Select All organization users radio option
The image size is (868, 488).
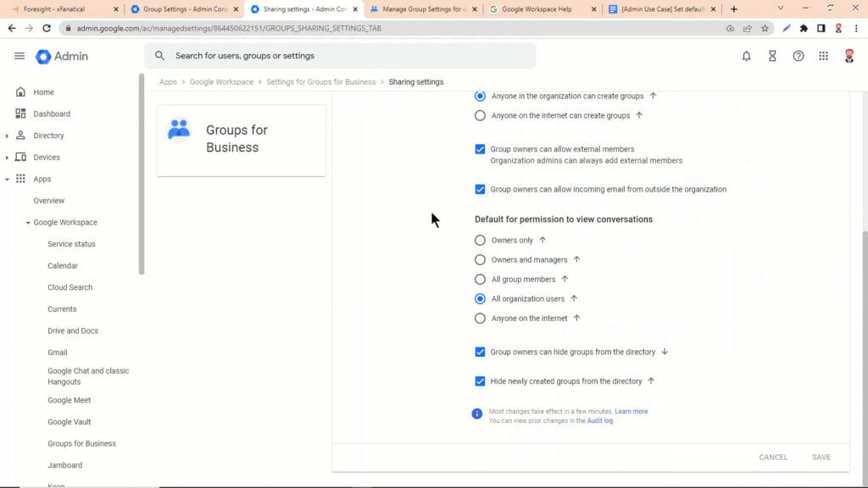480,299
